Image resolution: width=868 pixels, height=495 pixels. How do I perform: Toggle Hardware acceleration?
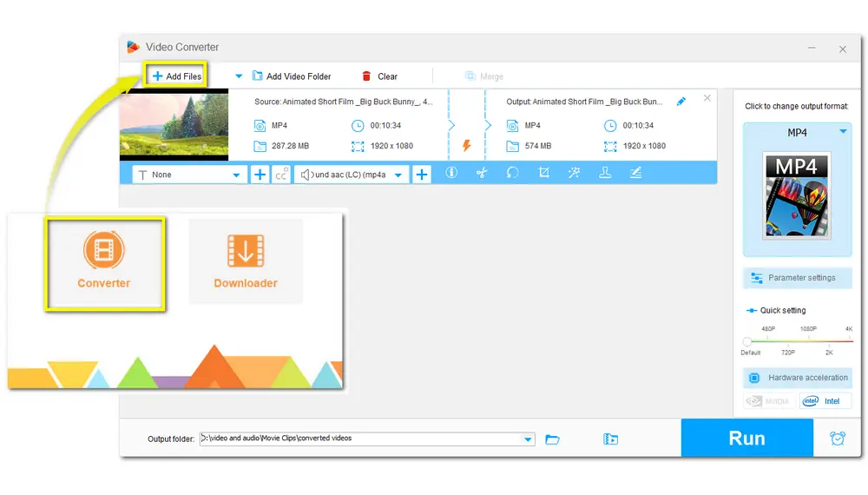click(x=797, y=378)
